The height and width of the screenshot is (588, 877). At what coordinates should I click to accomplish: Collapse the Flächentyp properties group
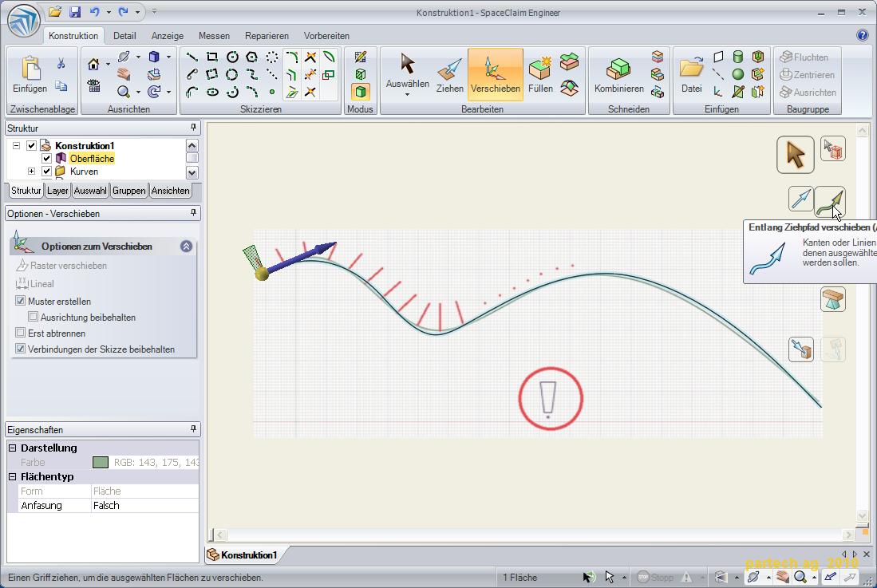click(12, 477)
